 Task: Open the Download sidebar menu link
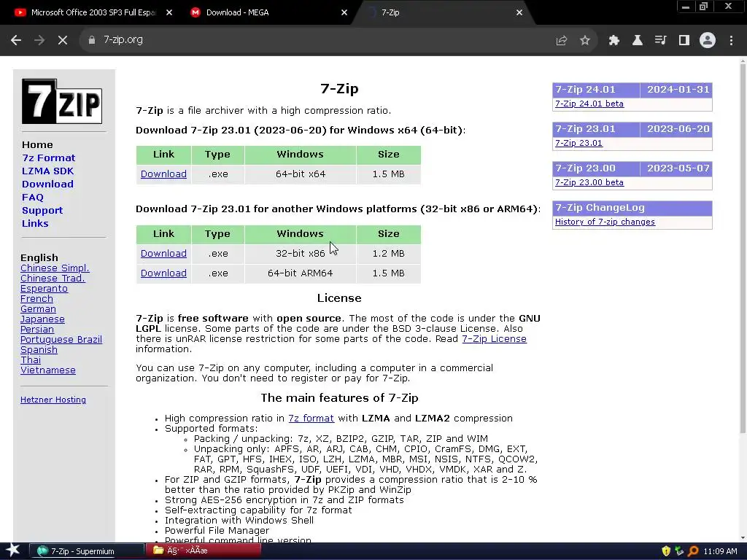click(47, 184)
